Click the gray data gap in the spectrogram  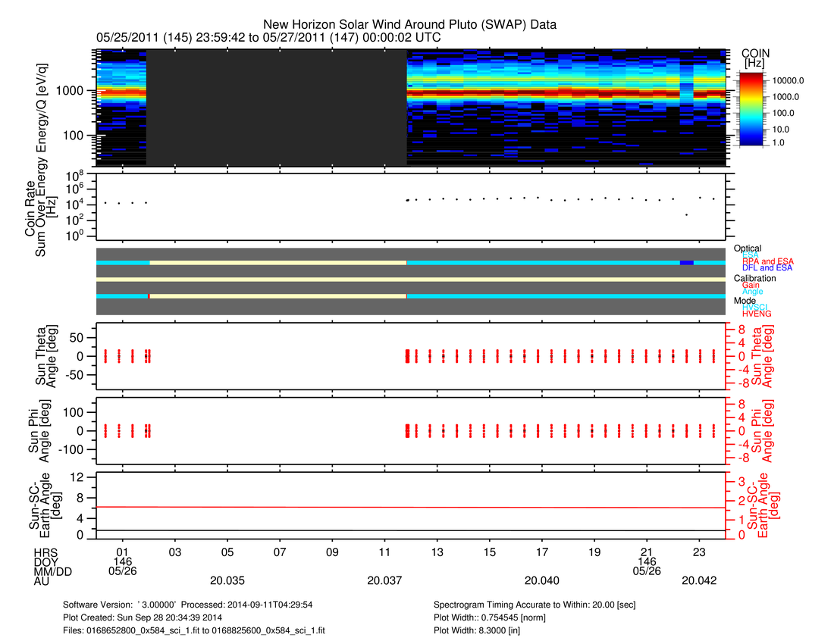276,108
